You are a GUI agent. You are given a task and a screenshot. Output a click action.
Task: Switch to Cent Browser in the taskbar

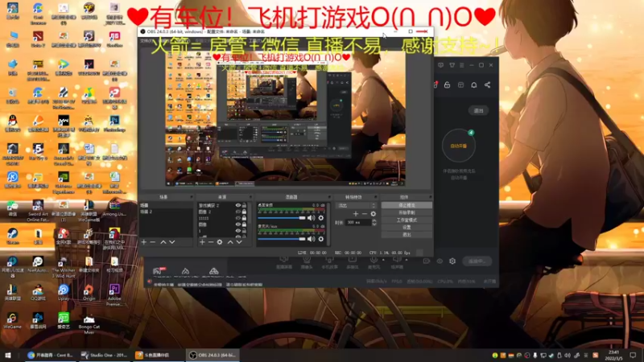tap(51, 355)
